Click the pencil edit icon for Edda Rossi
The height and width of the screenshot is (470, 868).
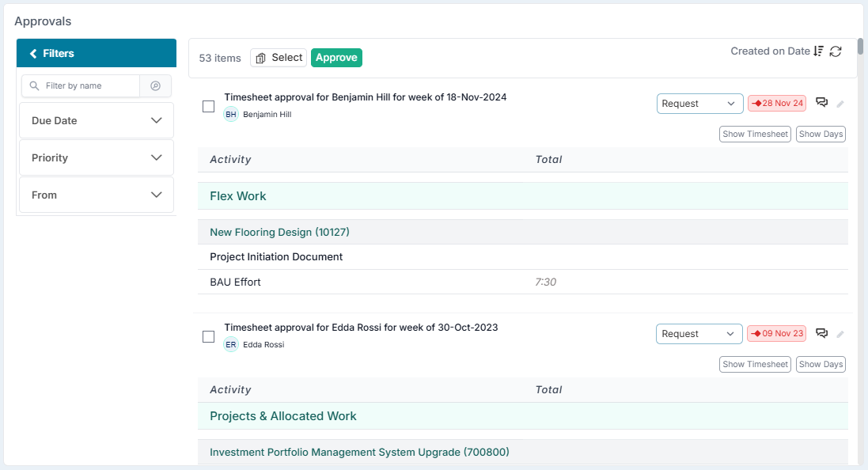tap(840, 335)
